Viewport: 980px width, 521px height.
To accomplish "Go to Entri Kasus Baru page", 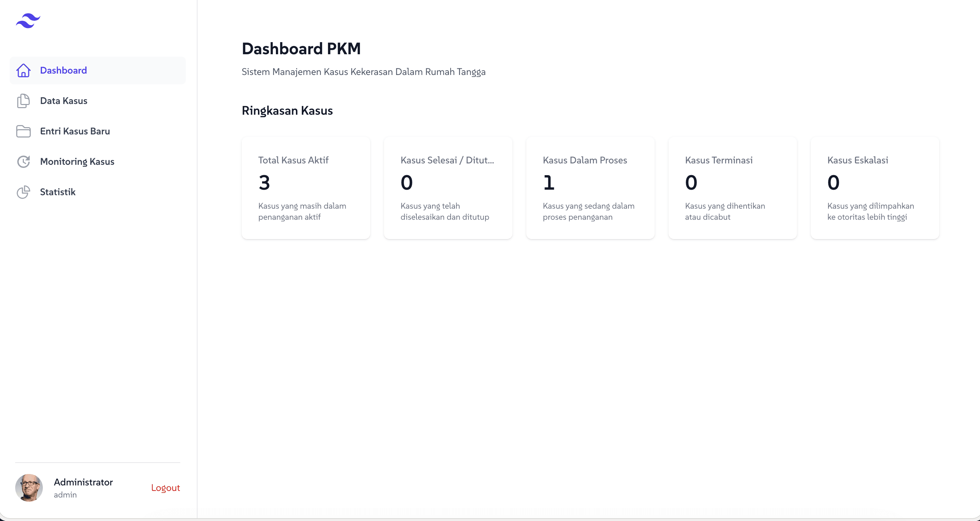I will point(98,131).
